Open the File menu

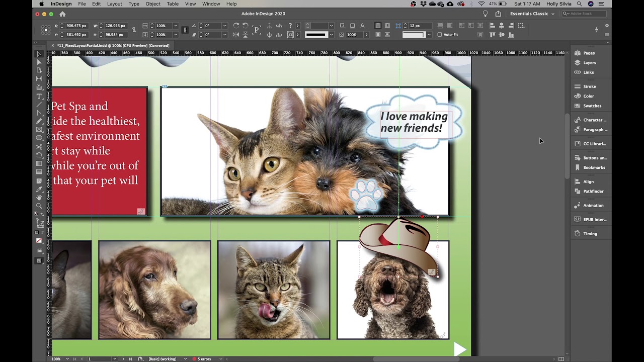click(82, 4)
